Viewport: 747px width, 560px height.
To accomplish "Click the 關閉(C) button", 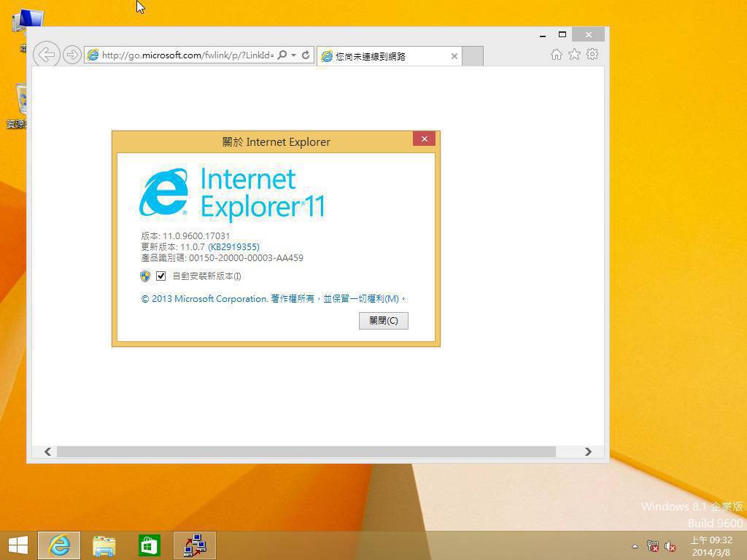I will (384, 321).
